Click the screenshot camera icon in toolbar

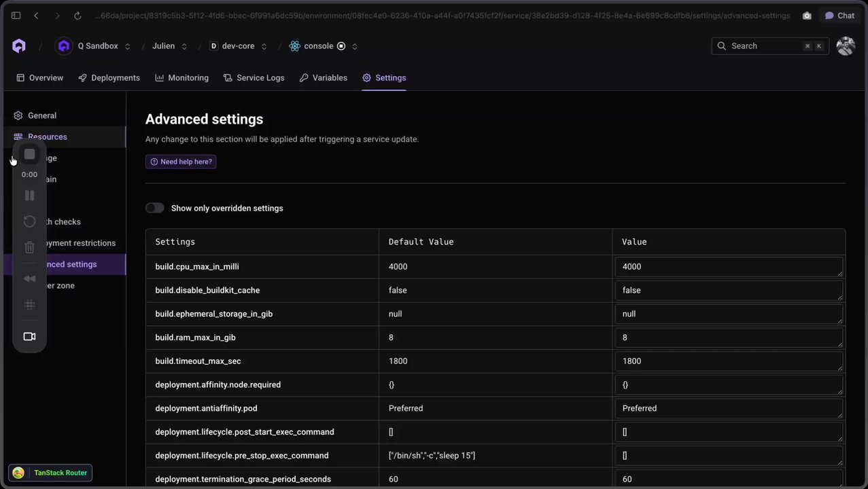[807, 16]
